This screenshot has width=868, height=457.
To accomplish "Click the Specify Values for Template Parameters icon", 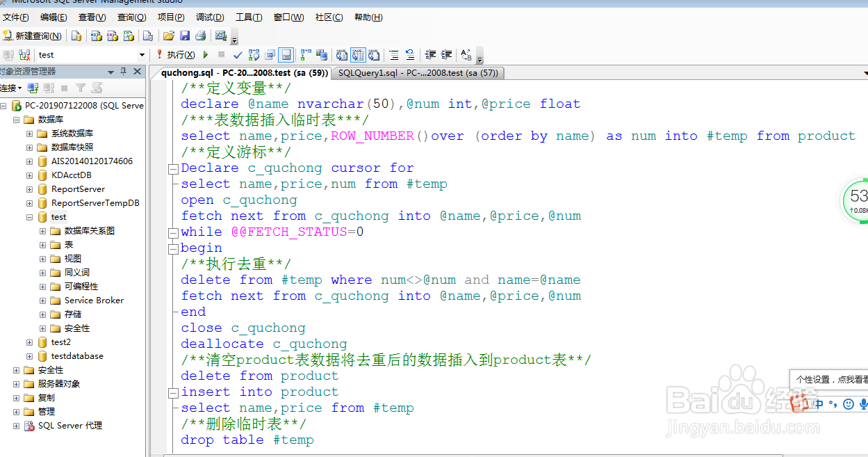I will [x=466, y=54].
